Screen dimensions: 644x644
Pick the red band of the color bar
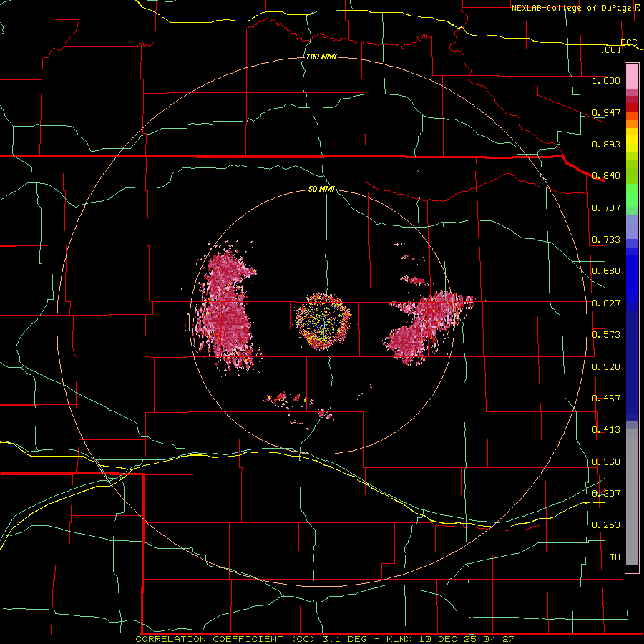[x=632, y=107]
